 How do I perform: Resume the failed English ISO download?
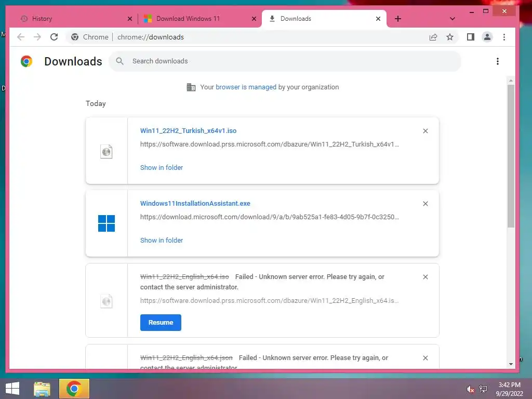[x=161, y=322]
